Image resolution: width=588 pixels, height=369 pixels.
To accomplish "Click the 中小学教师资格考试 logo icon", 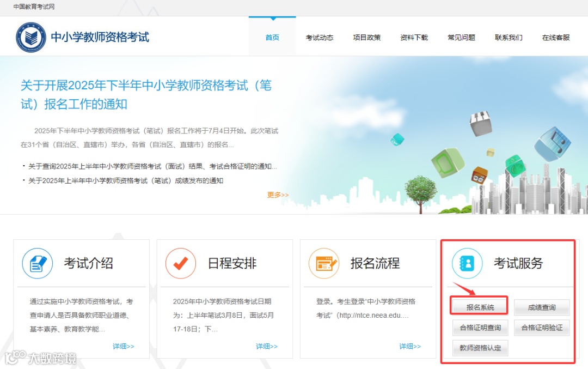I will 31,36.
